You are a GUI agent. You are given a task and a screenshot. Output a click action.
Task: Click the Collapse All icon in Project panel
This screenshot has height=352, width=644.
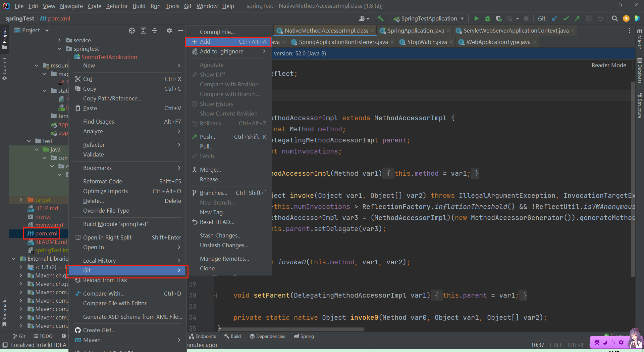tap(155, 31)
